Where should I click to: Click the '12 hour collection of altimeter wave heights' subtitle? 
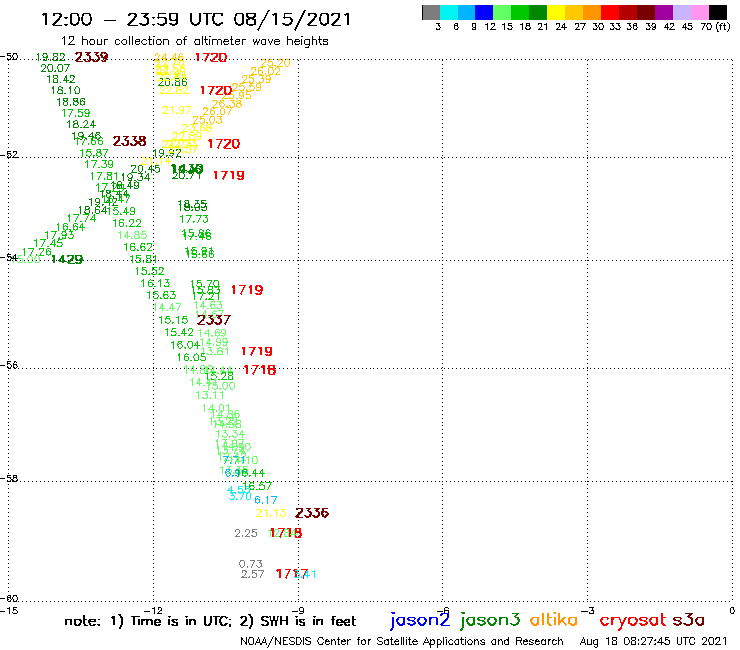pos(194,41)
